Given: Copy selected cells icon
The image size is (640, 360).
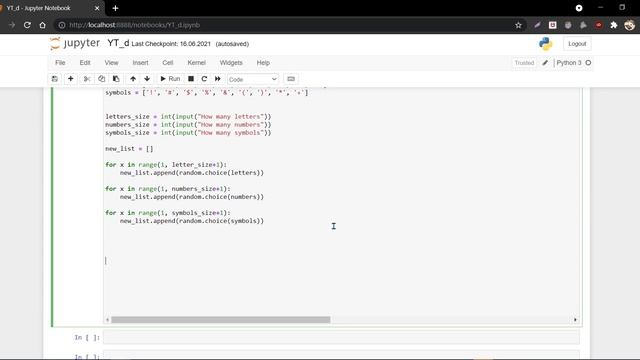Looking at the screenshot, I should (102, 79).
